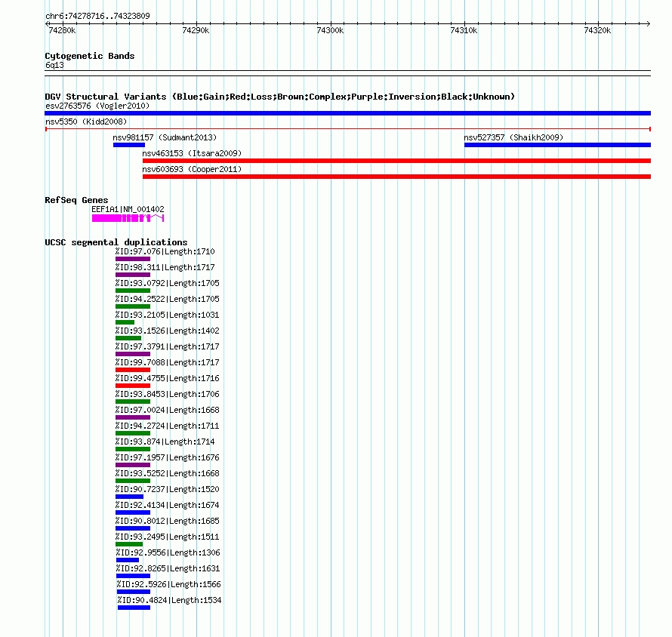This screenshot has height=637, width=672.
Task: Click the 74320k ruler label
Action: click(x=597, y=30)
